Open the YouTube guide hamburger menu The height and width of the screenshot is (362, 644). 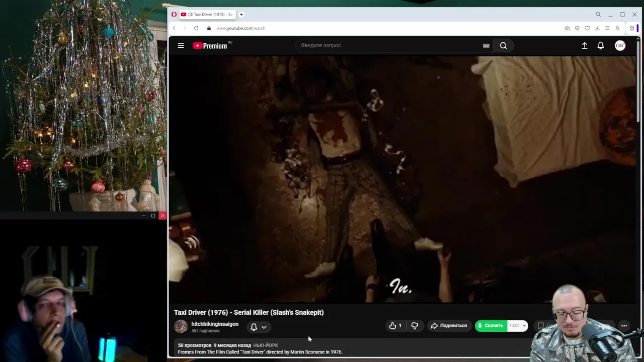(181, 46)
